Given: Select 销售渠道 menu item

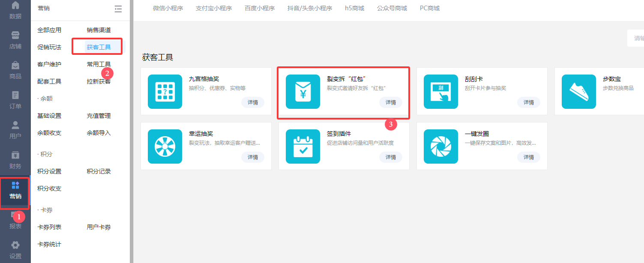Looking at the screenshot, I should coord(99,30).
